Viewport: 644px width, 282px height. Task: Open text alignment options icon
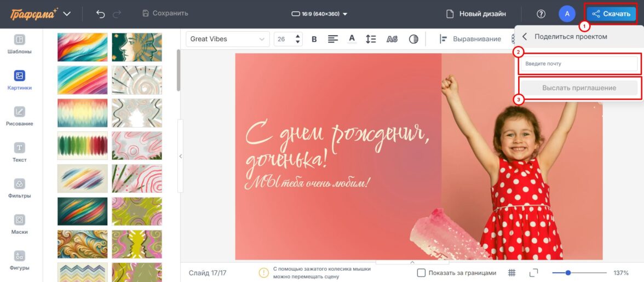click(x=333, y=39)
